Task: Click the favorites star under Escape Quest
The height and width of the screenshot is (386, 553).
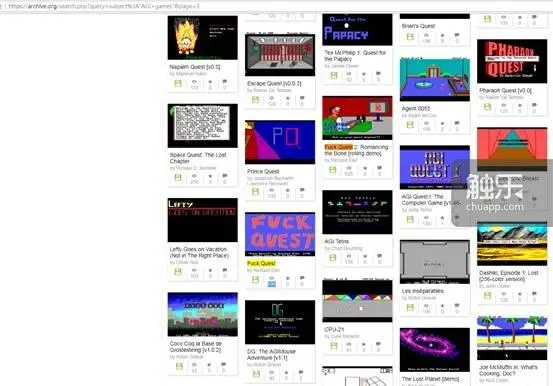Action: tap(288, 98)
